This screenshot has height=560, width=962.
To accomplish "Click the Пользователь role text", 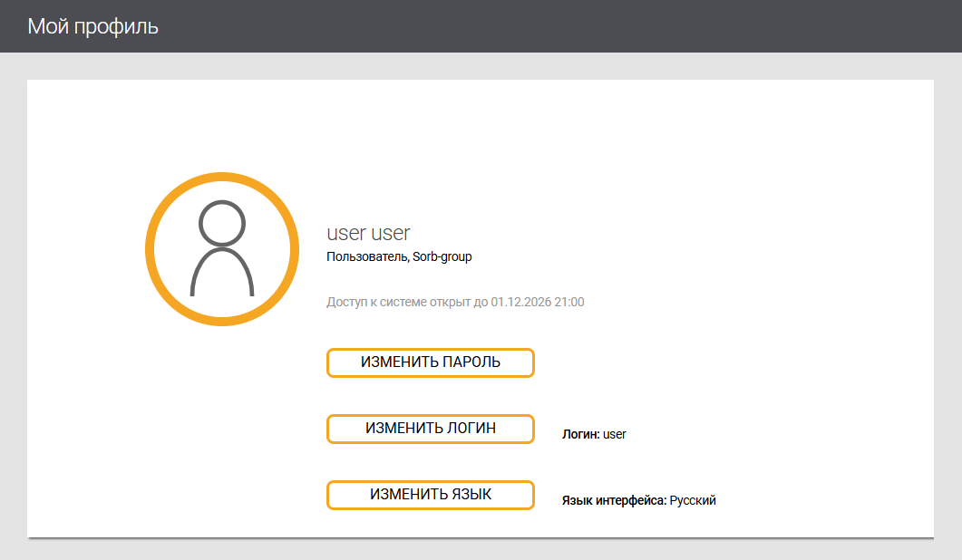I will [x=366, y=256].
